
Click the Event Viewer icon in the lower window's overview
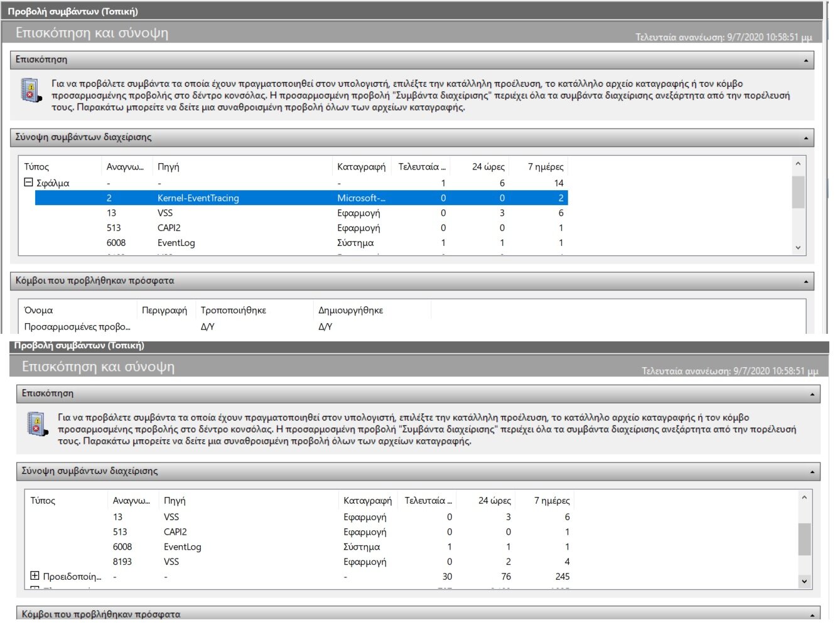point(37,424)
